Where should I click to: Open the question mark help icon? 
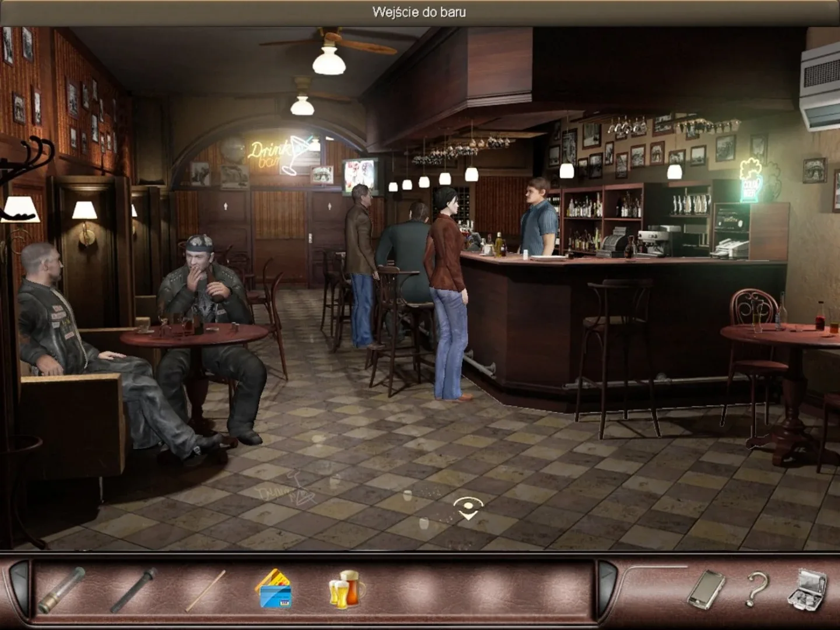pyautogui.click(x=756, y=589)
